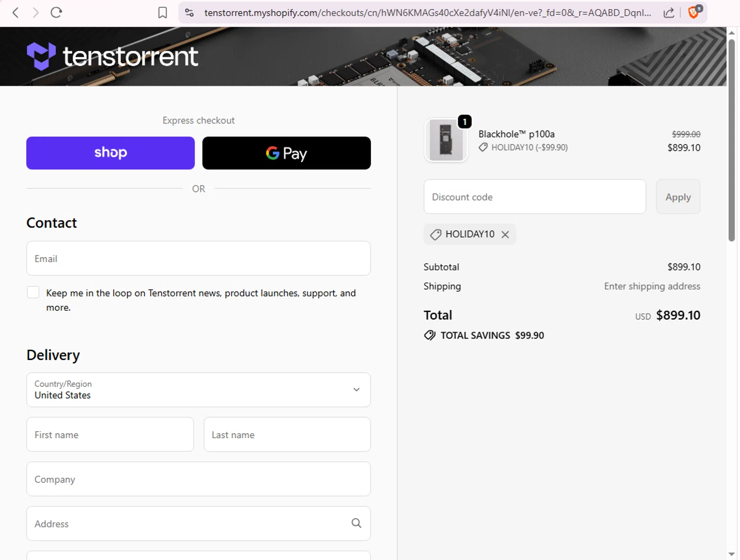Pay with the Google Pay button
Screen dimensions: 740x560
pos(287,153)
